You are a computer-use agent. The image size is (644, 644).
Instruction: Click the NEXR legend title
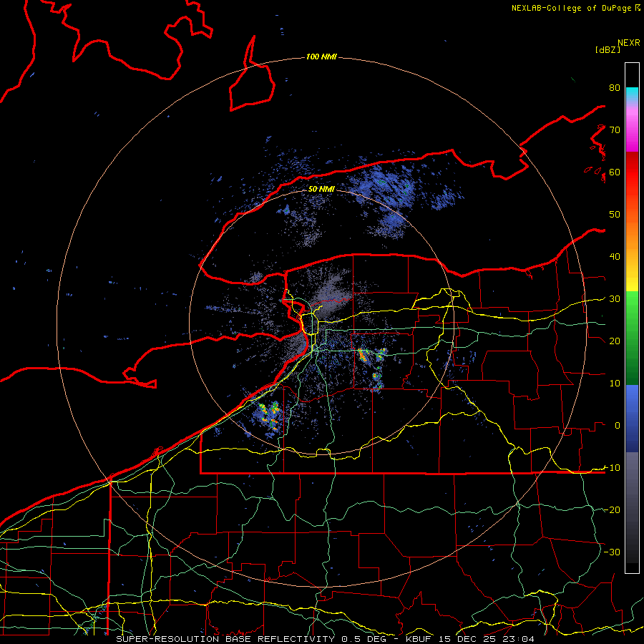pyautogui.click(x=629, y=43)
